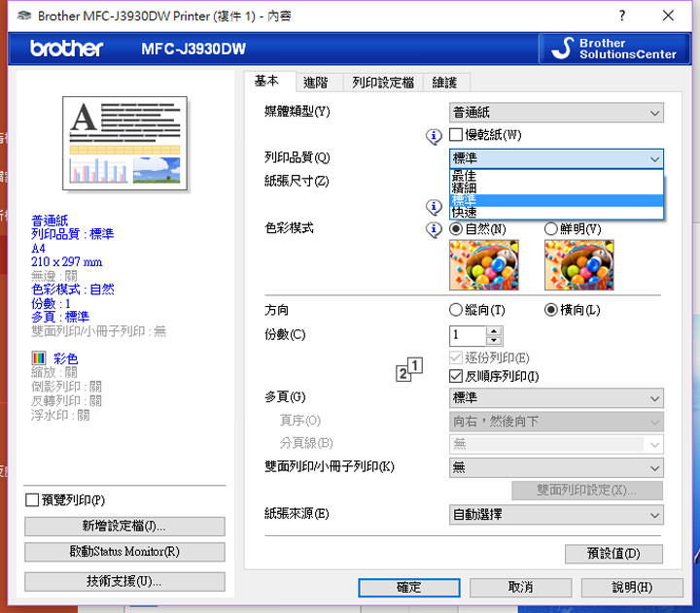Open the 頁序 dropdown
This screenshot has height=613, width=700.
click(x=556, y=422)
